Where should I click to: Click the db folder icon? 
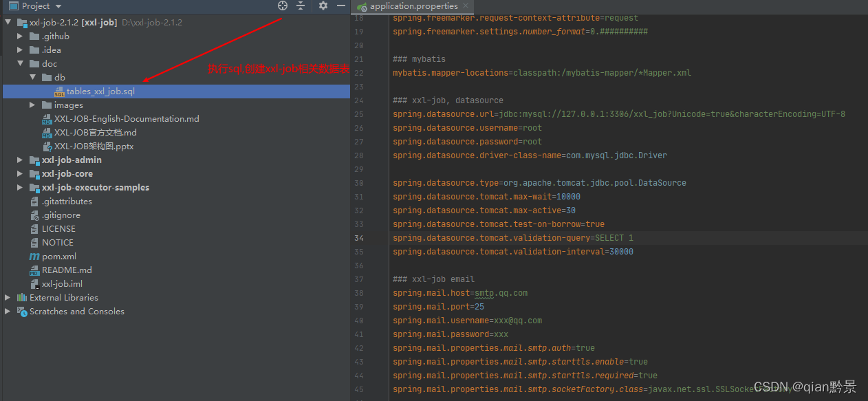[x=47, y=78]
